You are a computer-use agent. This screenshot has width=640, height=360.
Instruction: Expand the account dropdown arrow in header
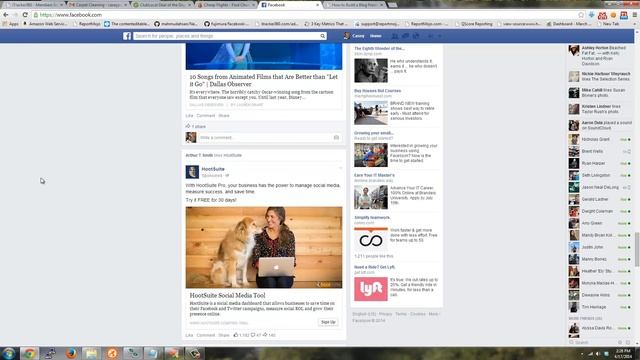[x=440, y=36]
